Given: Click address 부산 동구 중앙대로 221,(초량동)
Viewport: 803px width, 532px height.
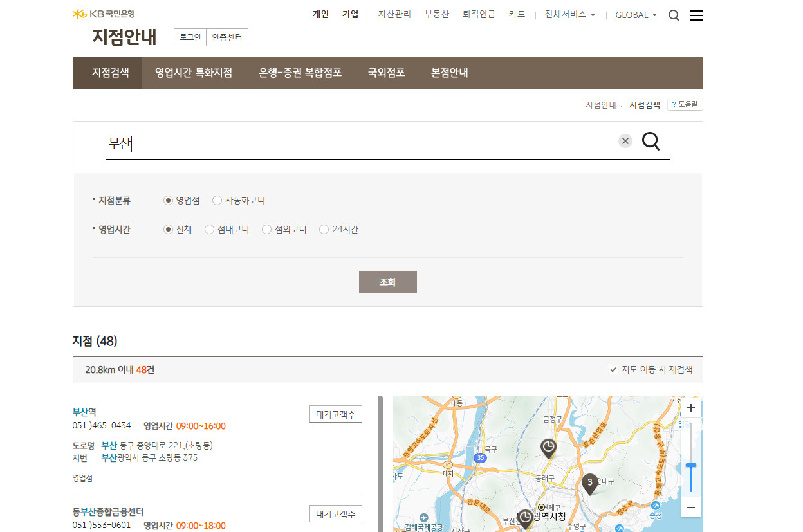Looking at the screenshot, I should [157, 445].
